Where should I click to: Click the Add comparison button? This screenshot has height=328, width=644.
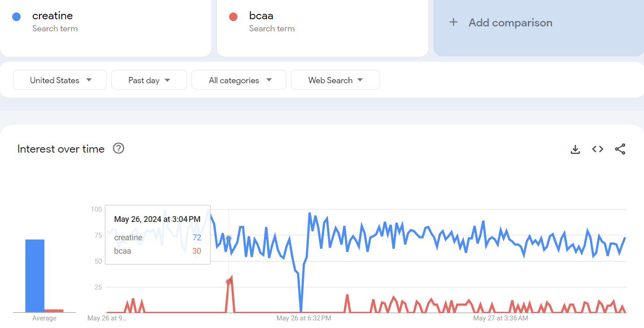510,22
